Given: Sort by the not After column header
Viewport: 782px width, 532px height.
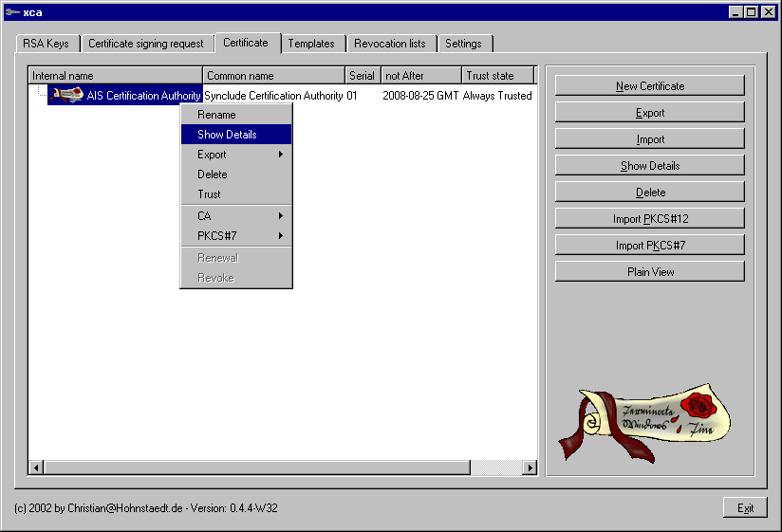Looking at the screenshot, I should [420, 76].
